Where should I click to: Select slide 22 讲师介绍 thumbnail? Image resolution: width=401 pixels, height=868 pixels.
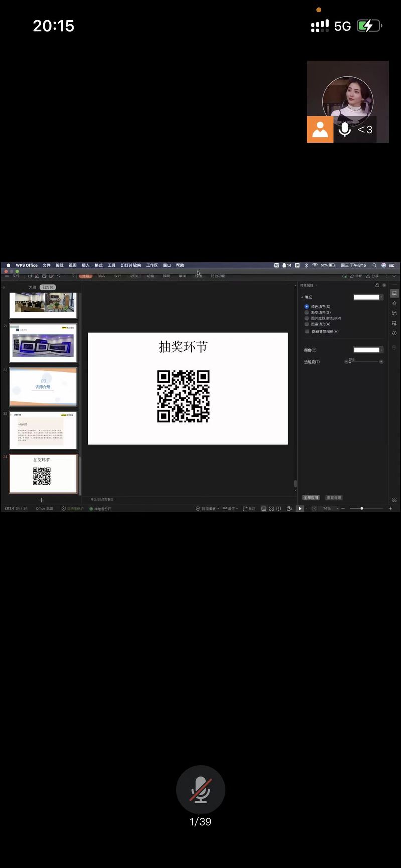[43, 387]
